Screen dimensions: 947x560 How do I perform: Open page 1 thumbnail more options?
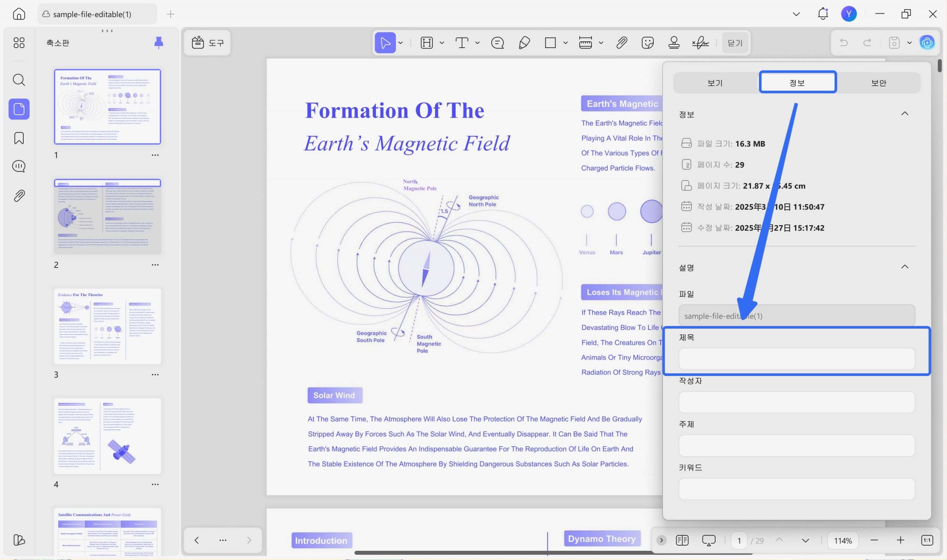click(x=155, y=155)
